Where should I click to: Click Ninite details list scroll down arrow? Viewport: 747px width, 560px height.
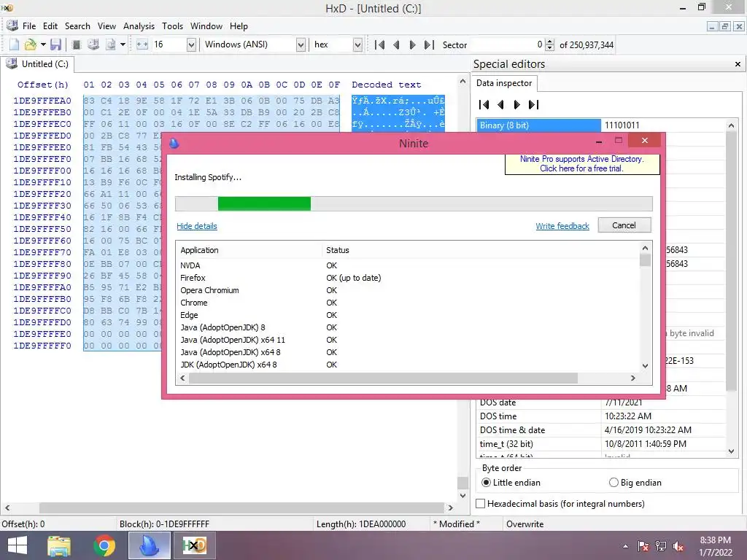[645, 366]
